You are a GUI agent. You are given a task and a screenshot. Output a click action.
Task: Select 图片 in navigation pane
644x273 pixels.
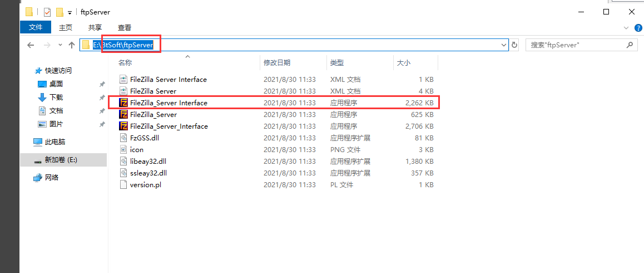(x=56, y=124)
